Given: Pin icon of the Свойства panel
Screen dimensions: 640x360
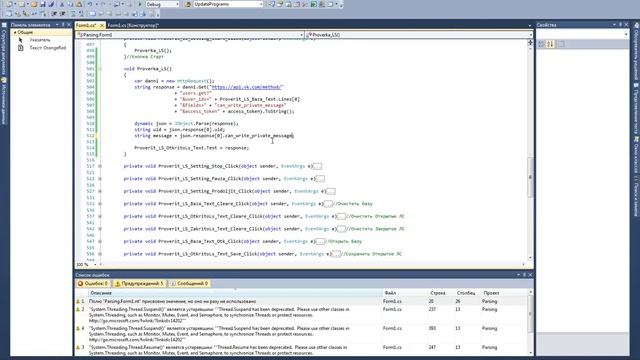Looking at the screenshot, I should click(620, 25).
